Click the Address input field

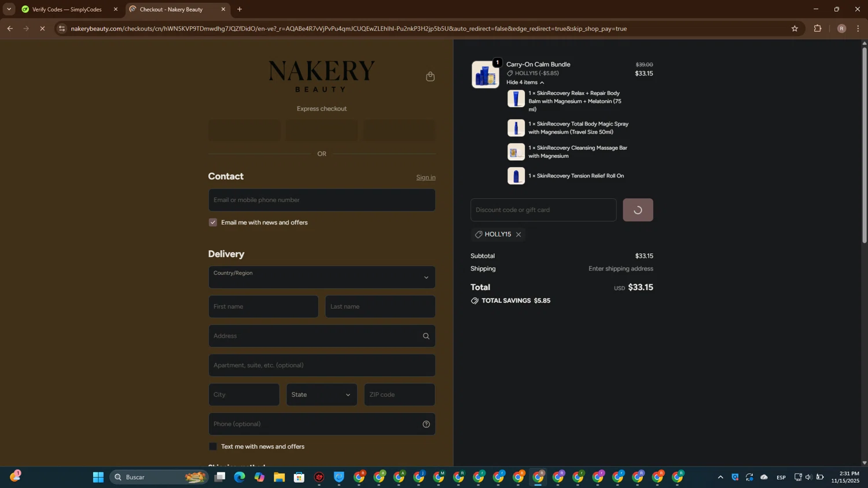[322, 336]
